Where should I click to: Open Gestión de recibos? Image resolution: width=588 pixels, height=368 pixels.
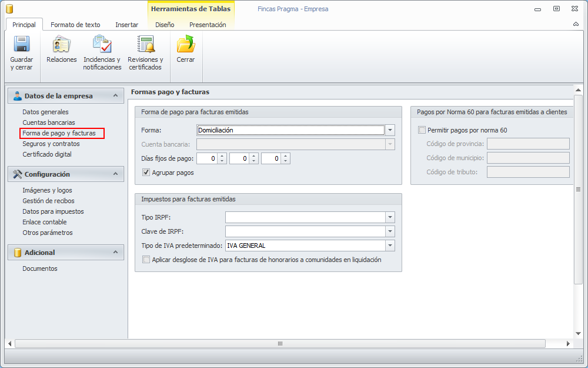pos(48,201)
